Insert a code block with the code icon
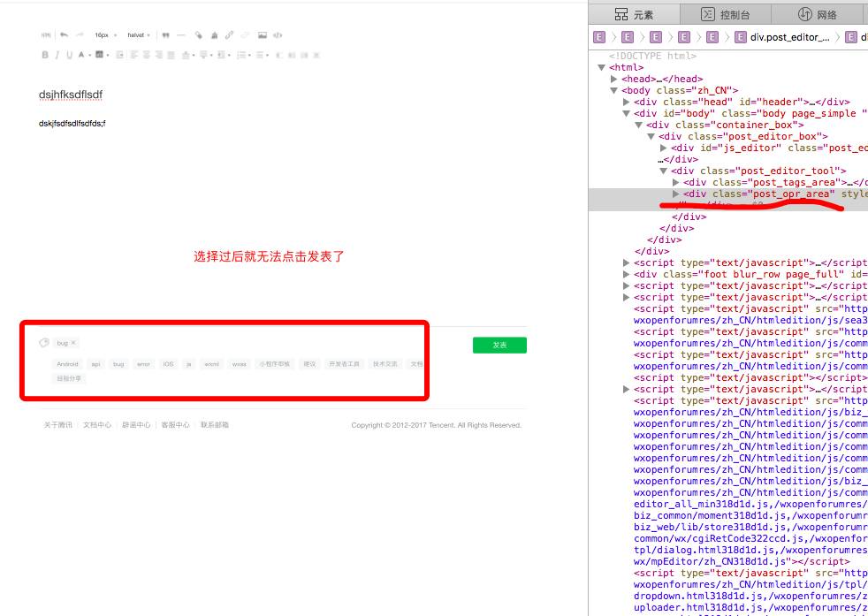 pos(278,35)
